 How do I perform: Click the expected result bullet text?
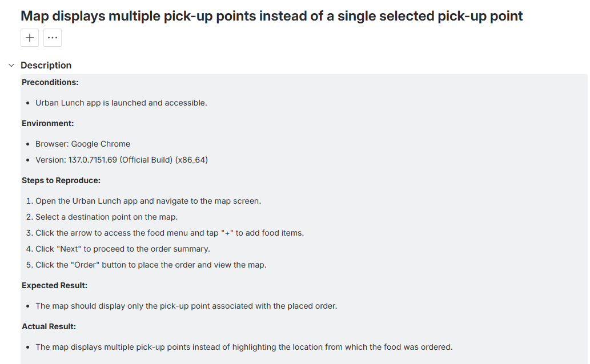tap(186, 306)
